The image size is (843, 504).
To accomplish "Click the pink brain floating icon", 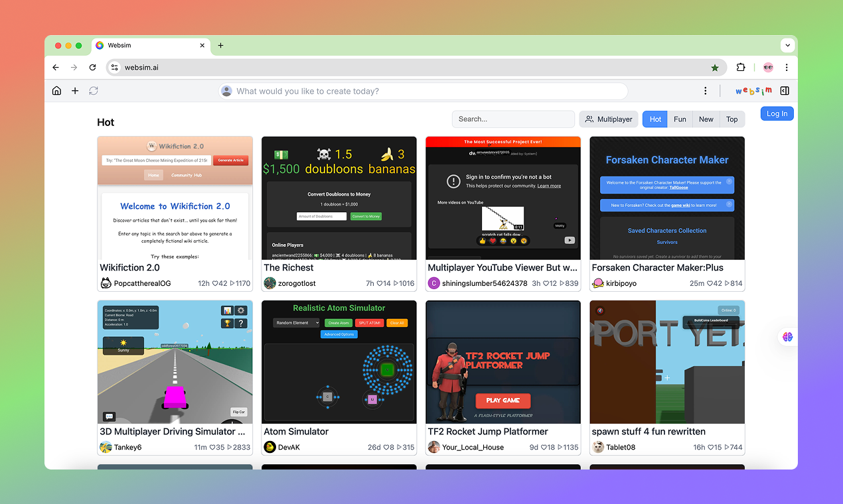I will (787, 337).
